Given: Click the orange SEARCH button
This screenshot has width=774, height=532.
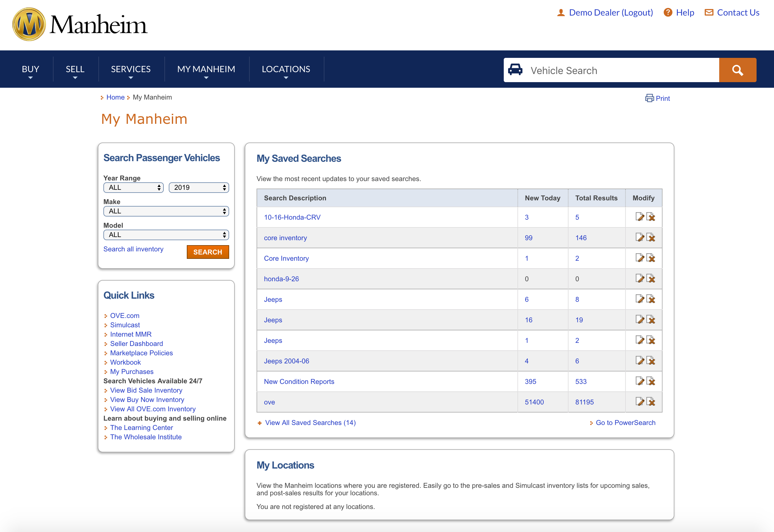Looking at the screenshot, I should [x=208, y=252].
